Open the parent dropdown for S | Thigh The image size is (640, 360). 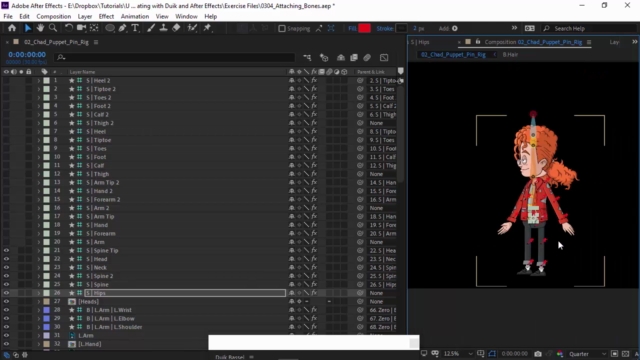382,174
